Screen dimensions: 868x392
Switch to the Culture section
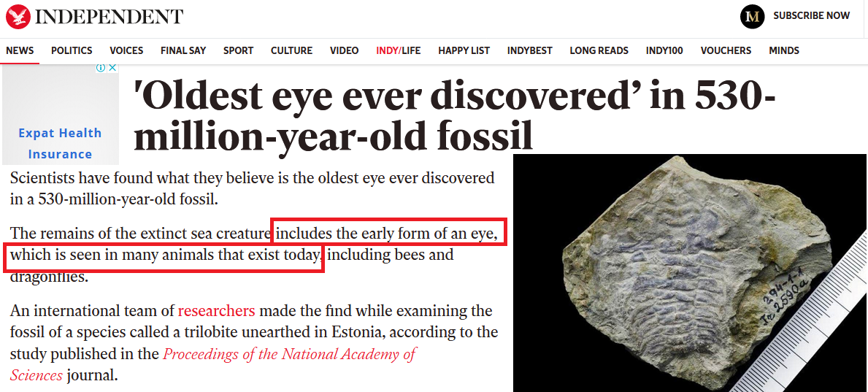[x=291, y=50]
